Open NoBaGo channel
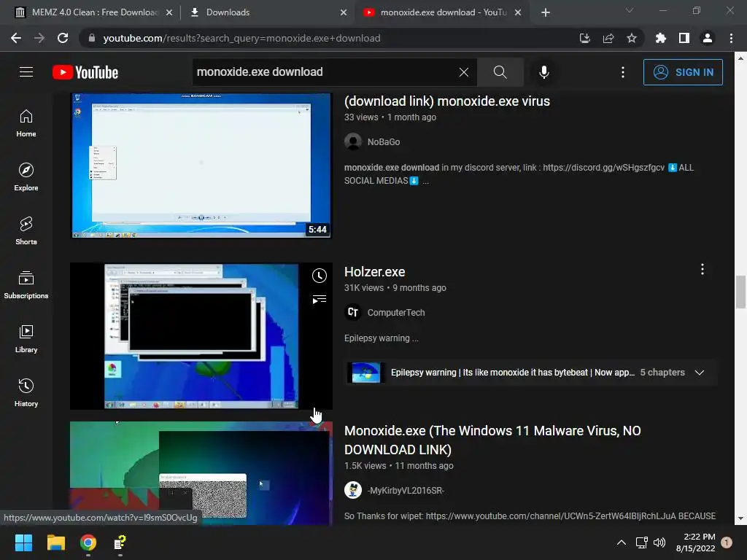 pyautogui.click(x=384, y=142)
